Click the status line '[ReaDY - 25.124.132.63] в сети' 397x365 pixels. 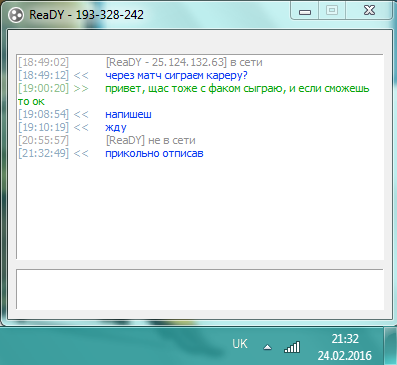(184, 62)
